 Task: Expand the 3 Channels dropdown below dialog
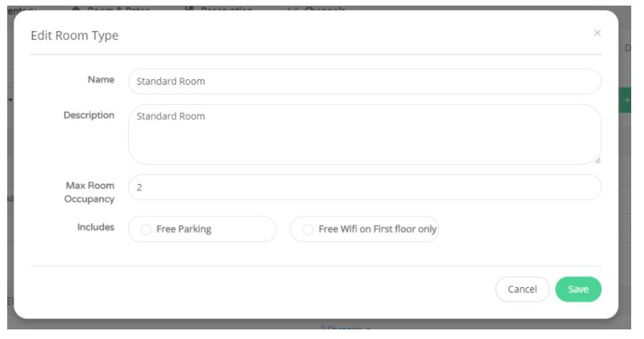point(345,328)
